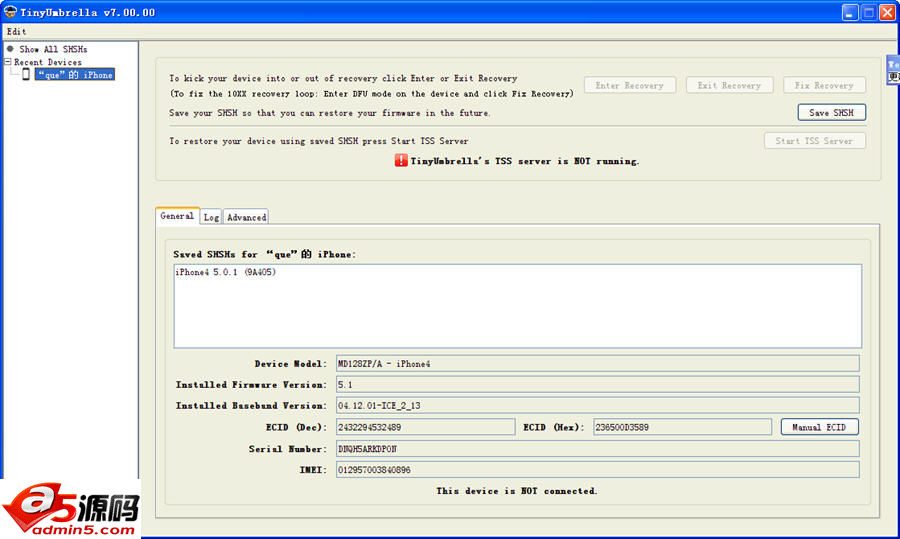Switch to the Log tab
The height and width of the screenshot is (539, 900).
pyautogui.click(x=211, y=217)
